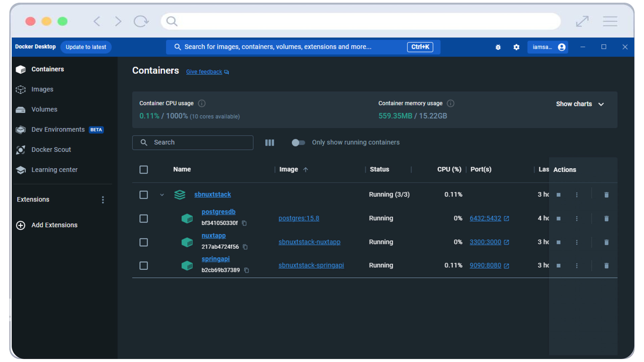The image size is (644, 362).
Task: Click the browser hamburger menu icon
Action: 610,21
